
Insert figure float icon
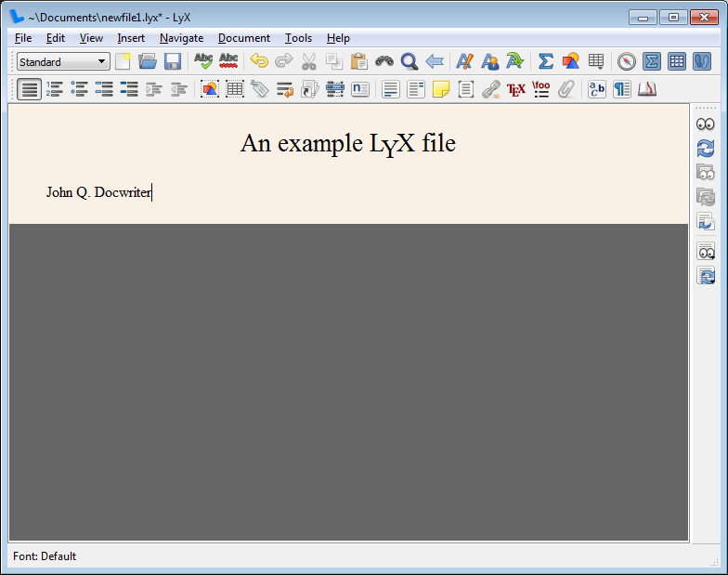point(210,89)
